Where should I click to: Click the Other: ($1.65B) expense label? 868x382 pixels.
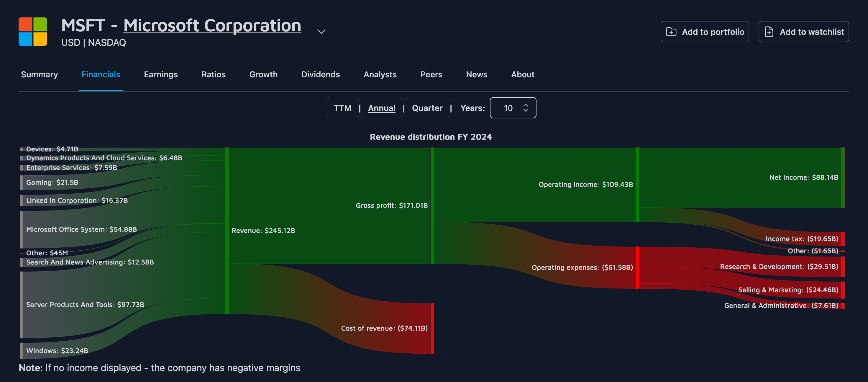(x=813, y=251)
